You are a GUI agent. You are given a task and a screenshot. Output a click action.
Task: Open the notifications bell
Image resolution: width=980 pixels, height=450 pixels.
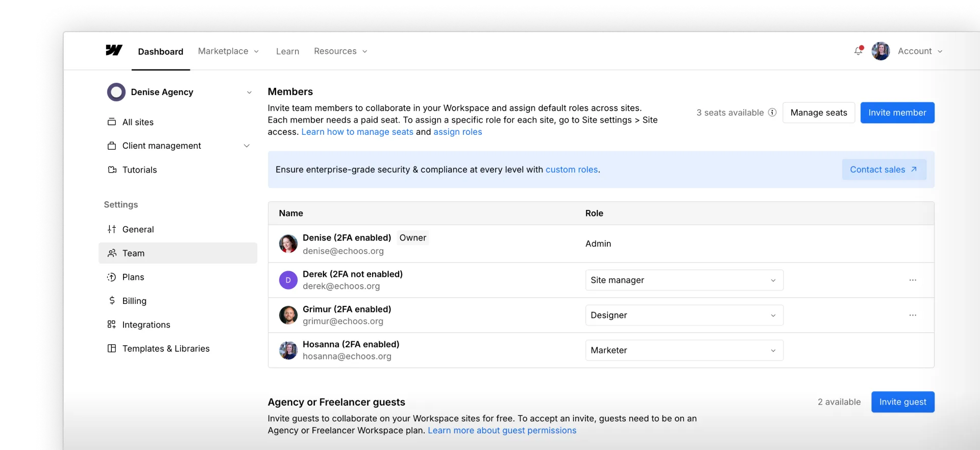[x=859, y=51]
